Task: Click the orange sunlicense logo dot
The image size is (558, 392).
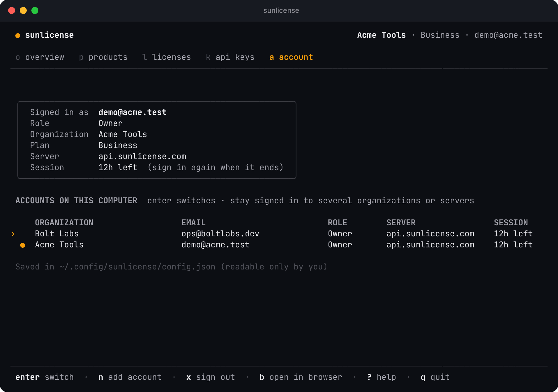Action: (x=18, y=35)
